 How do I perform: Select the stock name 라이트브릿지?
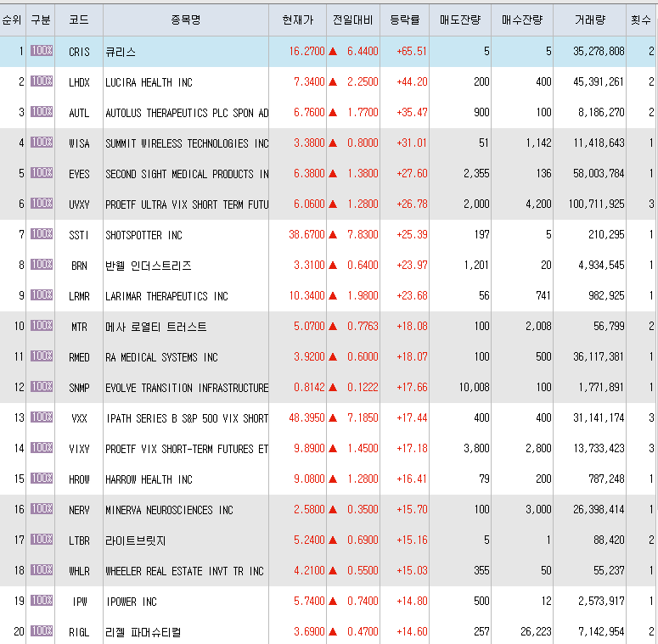pyautogui.click(x=136, y=540)
